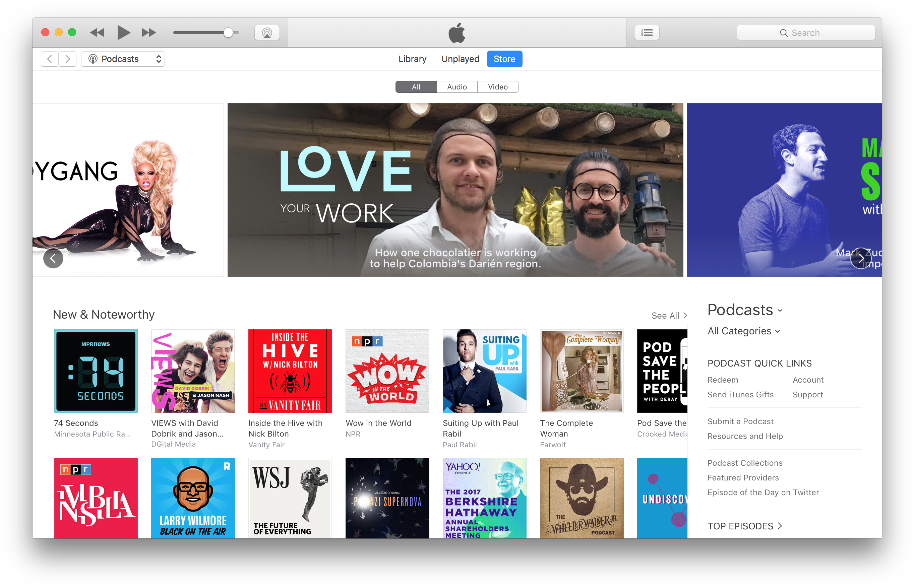This screenshot has height=588, width=914.
Task: Show previous banner with carousel left arrow
Action: [53, 259]
